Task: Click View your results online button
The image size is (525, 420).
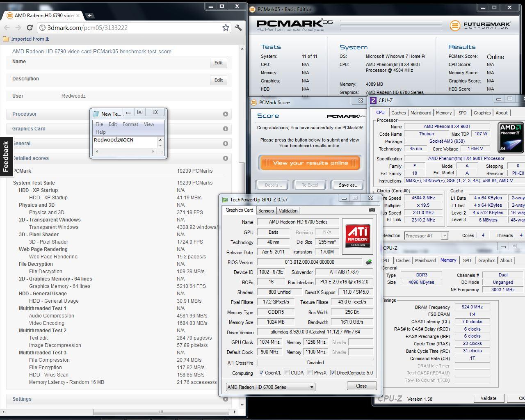Action: pyautogui.click(x=310, y=163)
